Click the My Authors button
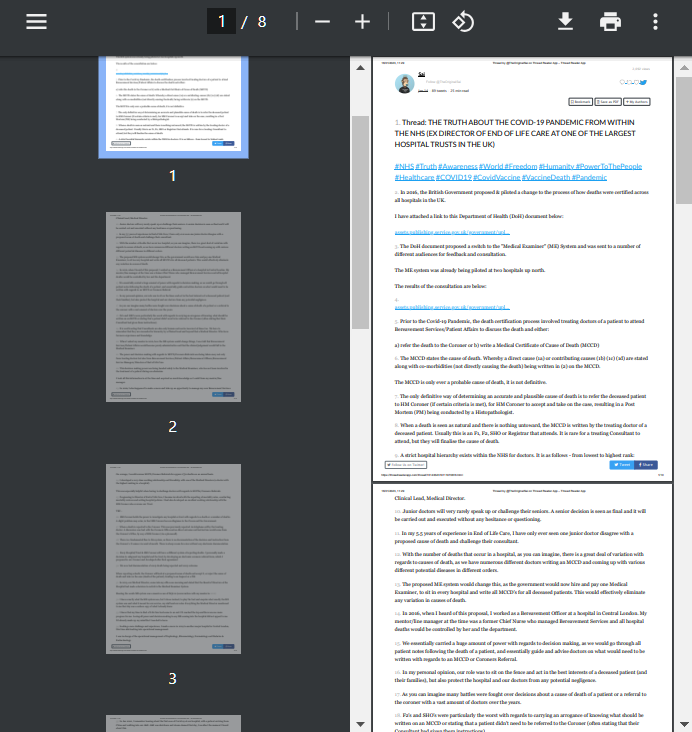 (x=637, y=102)
